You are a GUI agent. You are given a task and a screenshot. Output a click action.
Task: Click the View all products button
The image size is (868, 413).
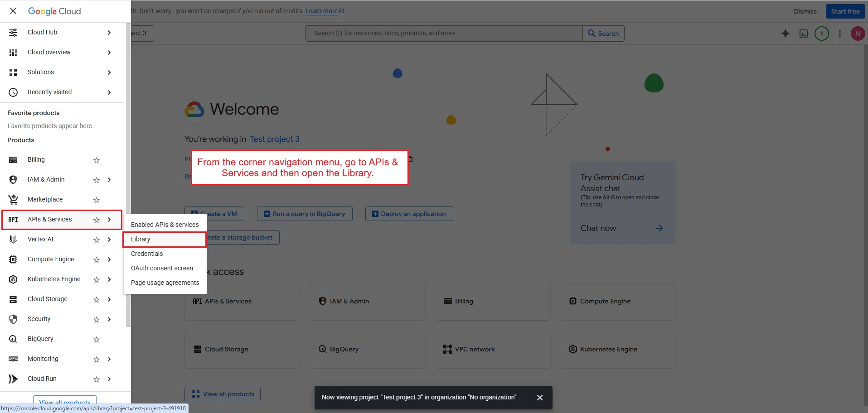223,394
